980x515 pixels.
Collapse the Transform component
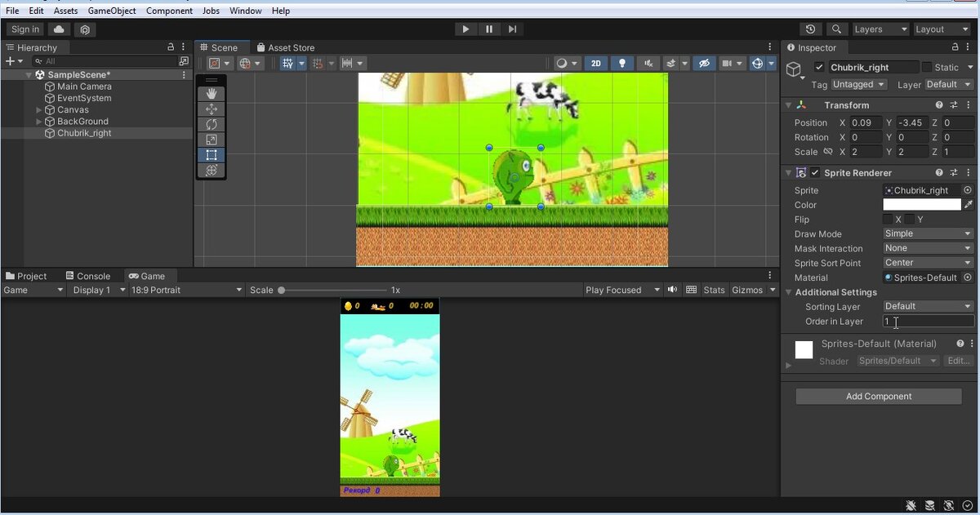tap(788, 105)
